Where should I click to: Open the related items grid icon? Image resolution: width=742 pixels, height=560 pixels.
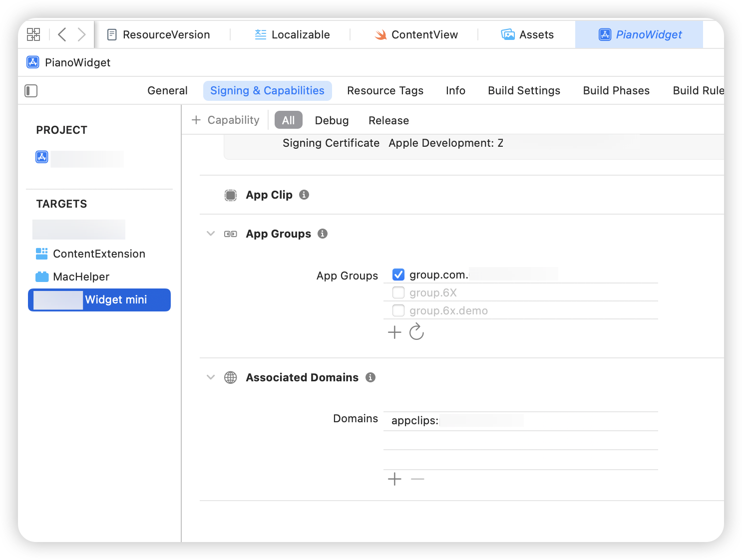click(x=33, y=34)
